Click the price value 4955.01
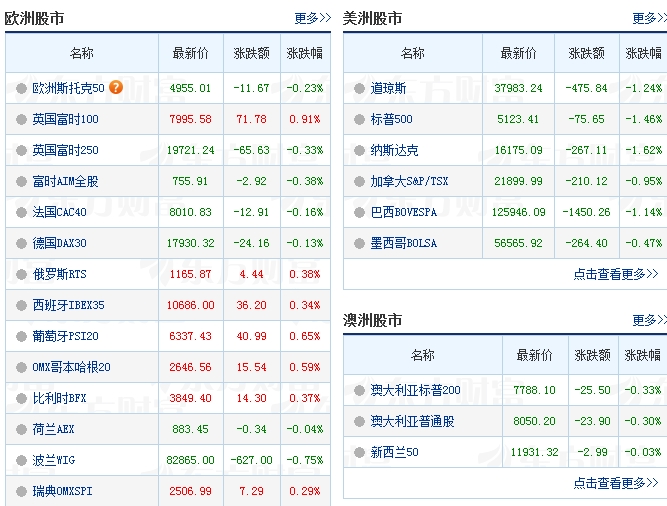667x506 pixels. click(190, 88)
